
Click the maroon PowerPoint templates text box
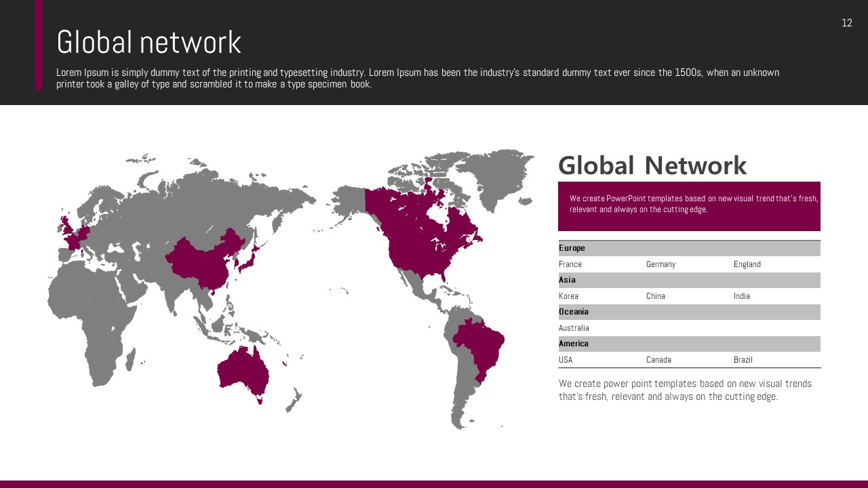(689, 206)
